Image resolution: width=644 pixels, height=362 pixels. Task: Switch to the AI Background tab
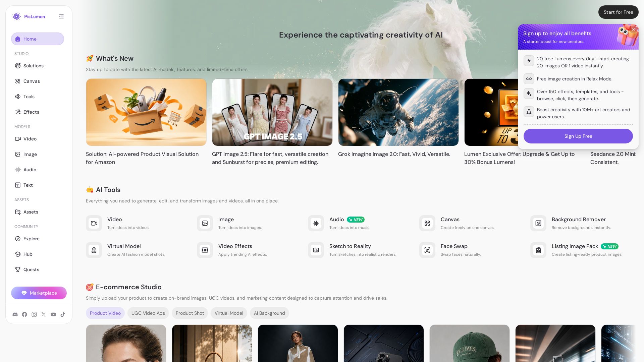269,313
